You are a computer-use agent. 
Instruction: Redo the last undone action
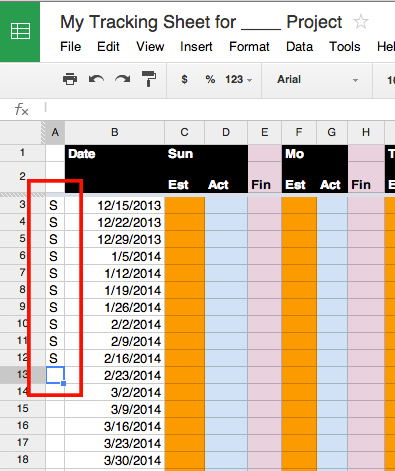123,80
